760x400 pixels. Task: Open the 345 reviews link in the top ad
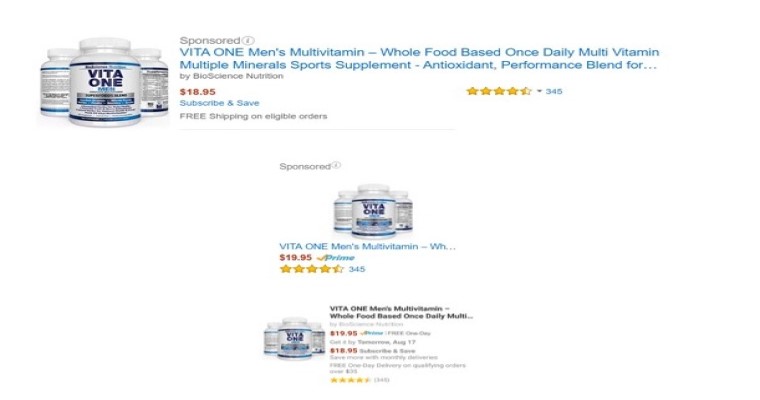coord(554,91)
